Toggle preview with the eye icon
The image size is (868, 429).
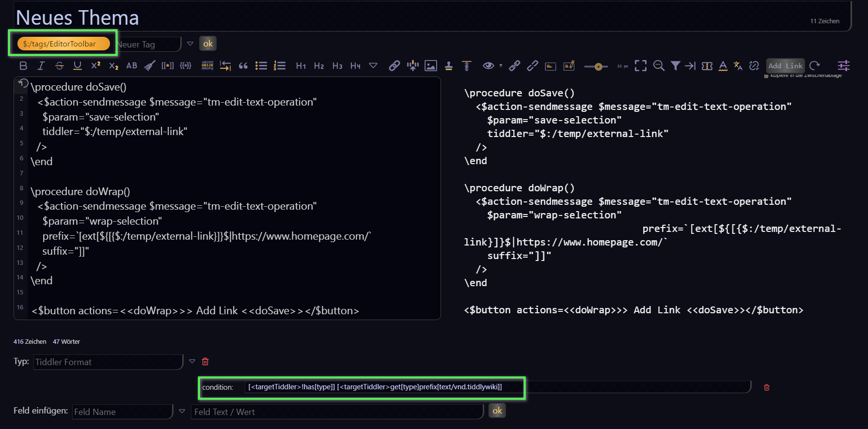coord(488,66)
